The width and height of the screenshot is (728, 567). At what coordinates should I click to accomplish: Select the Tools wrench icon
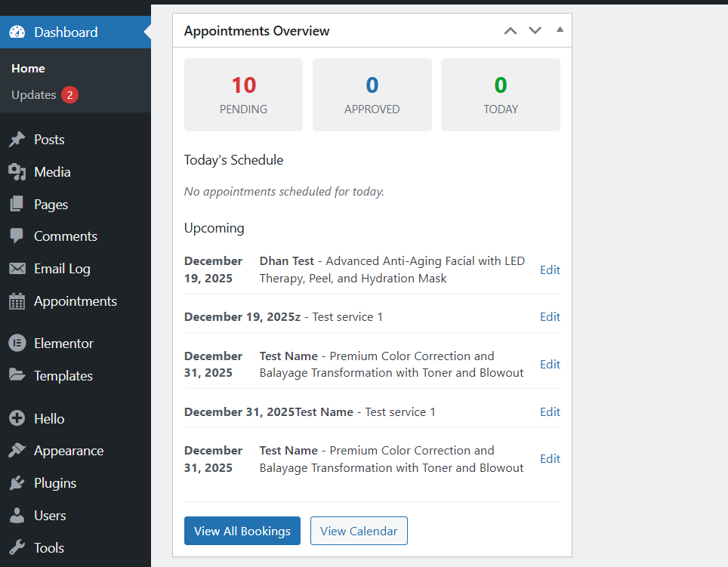[x=17, y=547]
